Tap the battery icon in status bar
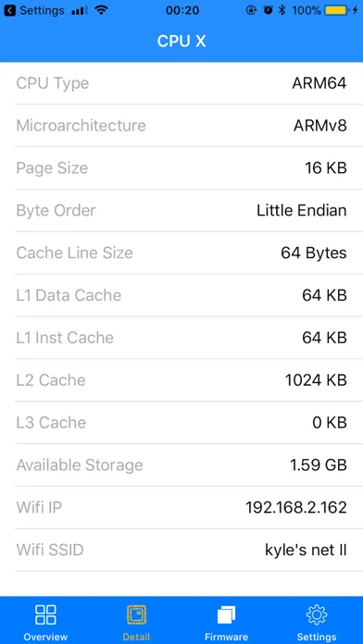Screen dimensions: 363x644 coord(336,10)
